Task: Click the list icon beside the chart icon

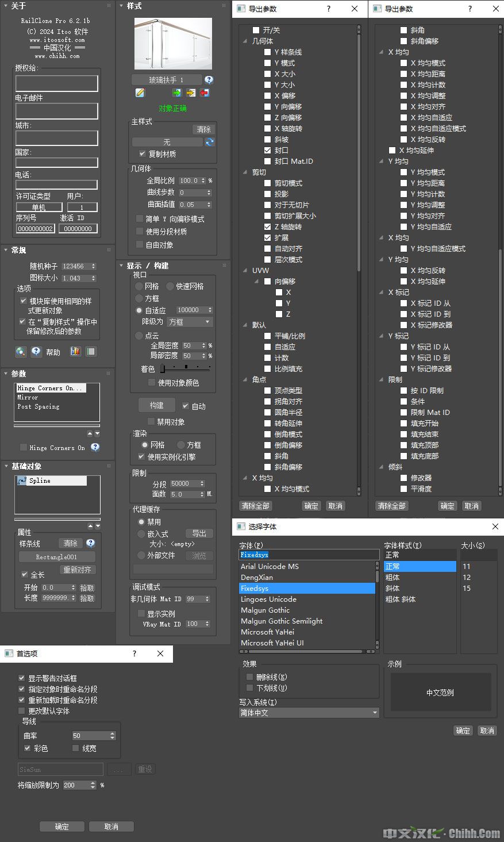Action: [x=90, y=351]
